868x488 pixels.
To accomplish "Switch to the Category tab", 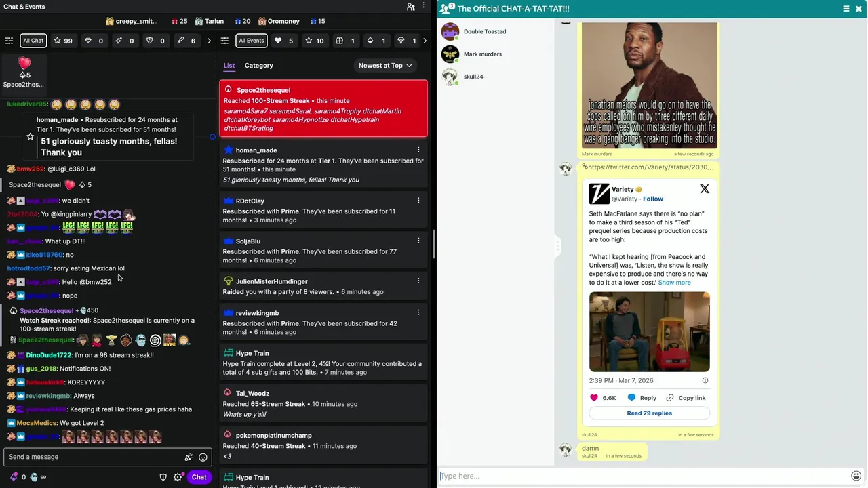I will [x=258, y=66].
